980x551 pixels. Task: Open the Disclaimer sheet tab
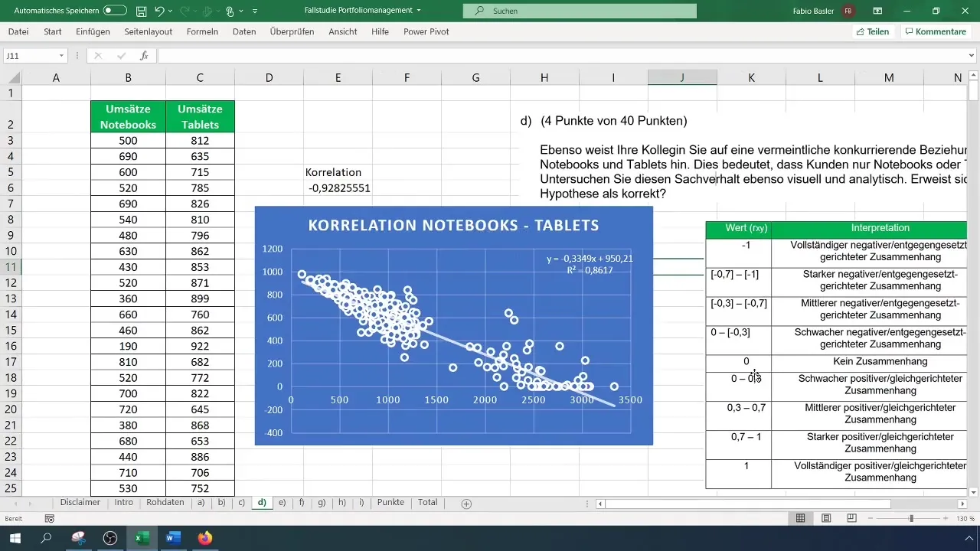(80, 503)
